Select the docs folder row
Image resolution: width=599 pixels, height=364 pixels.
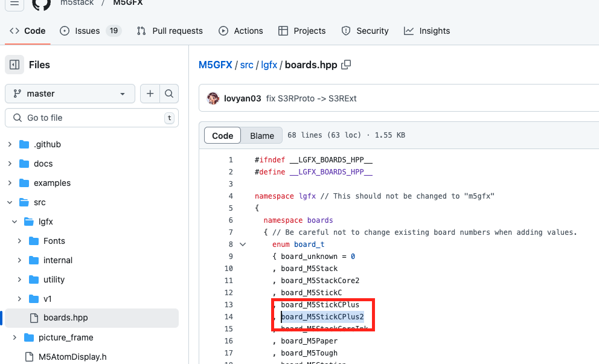pos(92,164)
